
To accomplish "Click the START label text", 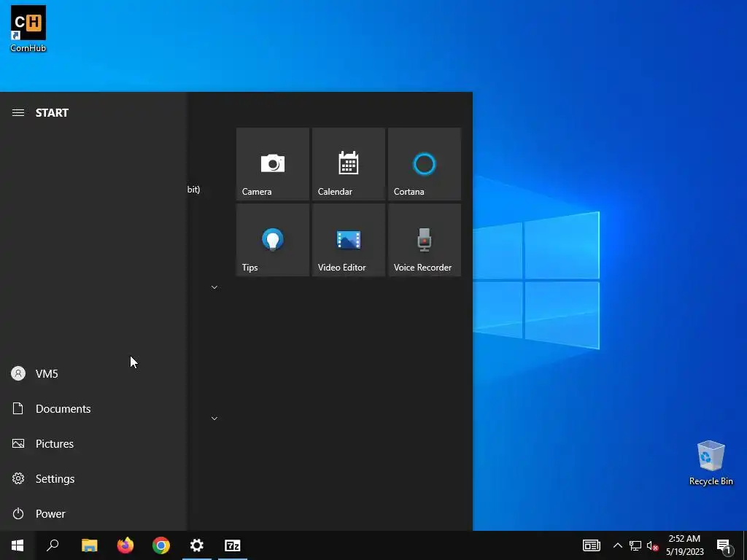I will [52, 113].
